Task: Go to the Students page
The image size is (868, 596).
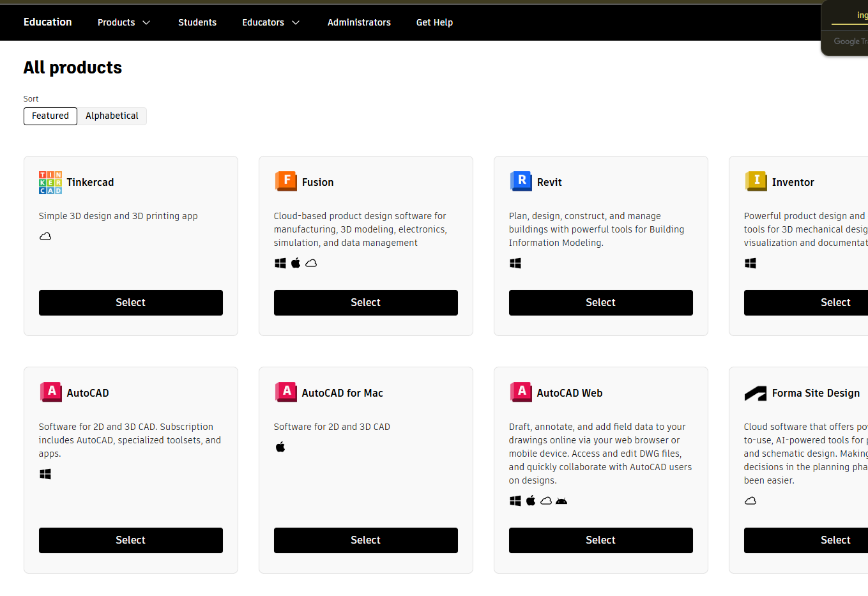Action: (197, 22)
